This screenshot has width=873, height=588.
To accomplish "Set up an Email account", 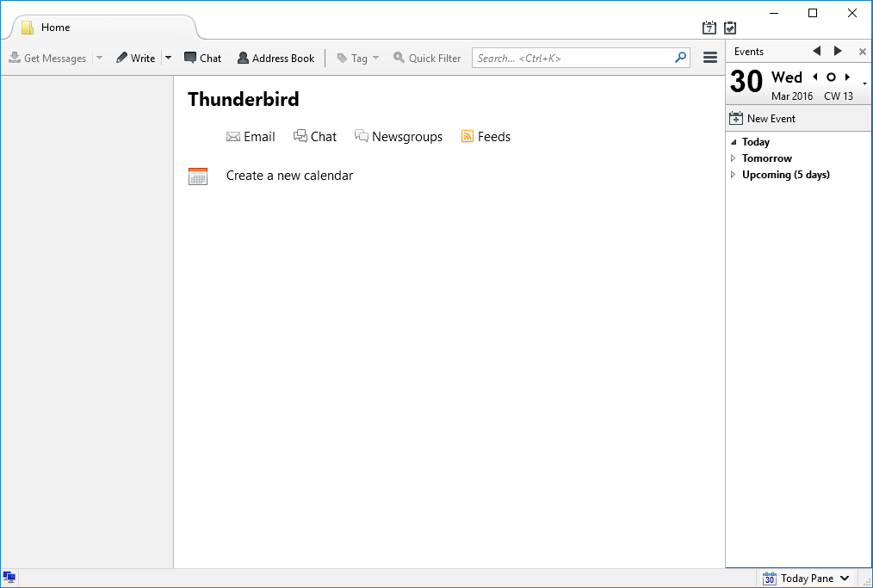I will point(251,136).
